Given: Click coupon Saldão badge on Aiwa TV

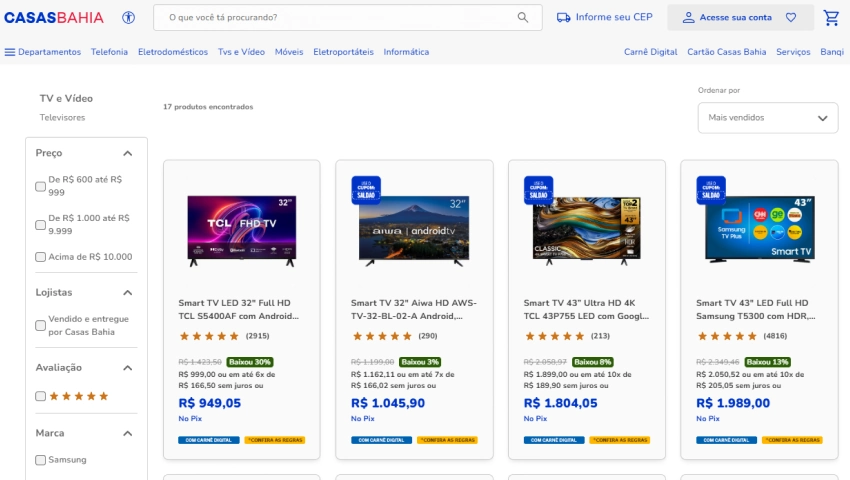Looking at the screenshot, I should click(366, 190).
